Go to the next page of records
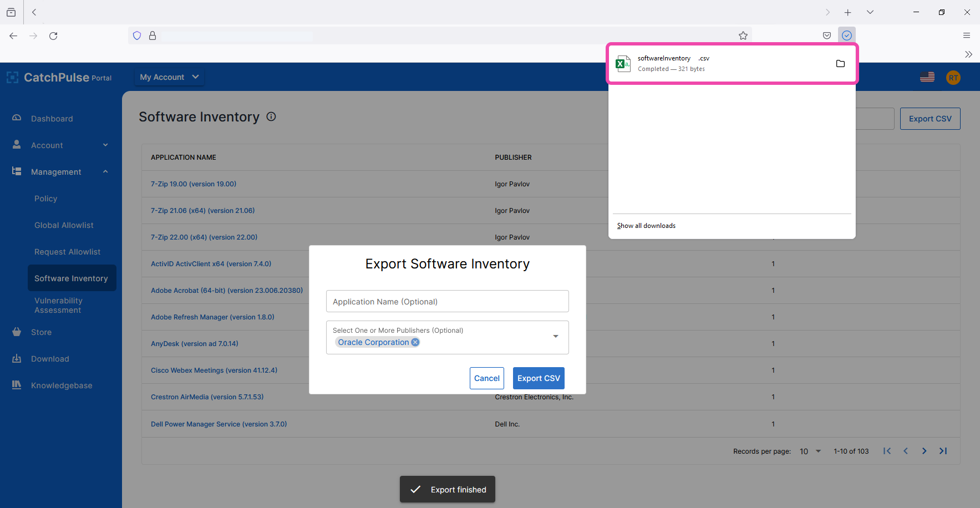 [924, 451]
